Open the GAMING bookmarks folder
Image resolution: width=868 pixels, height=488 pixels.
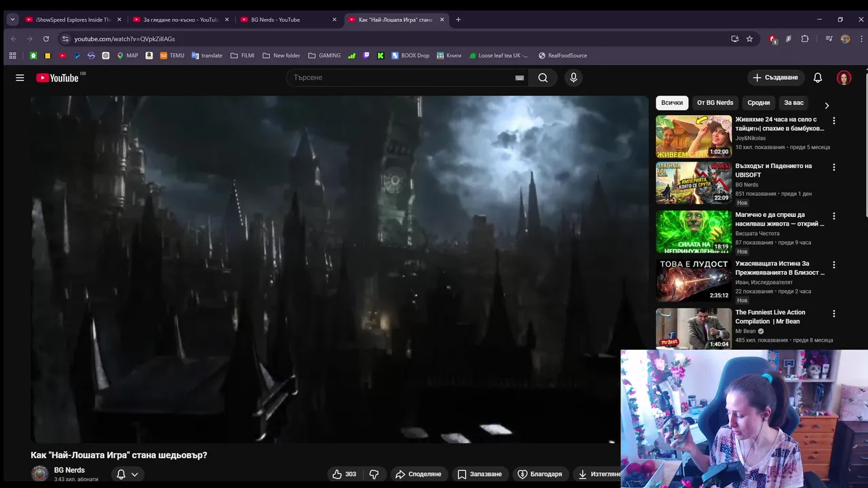(324, 56)
